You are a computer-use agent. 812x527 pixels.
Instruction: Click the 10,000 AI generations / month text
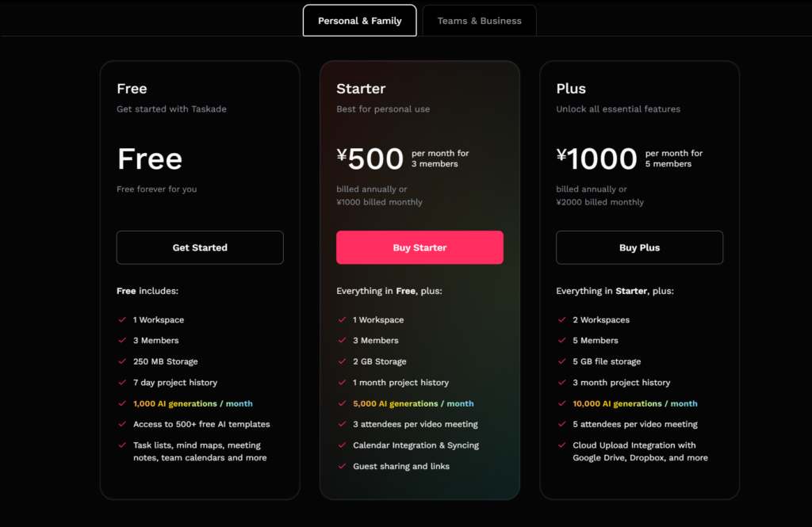[635, 403]
